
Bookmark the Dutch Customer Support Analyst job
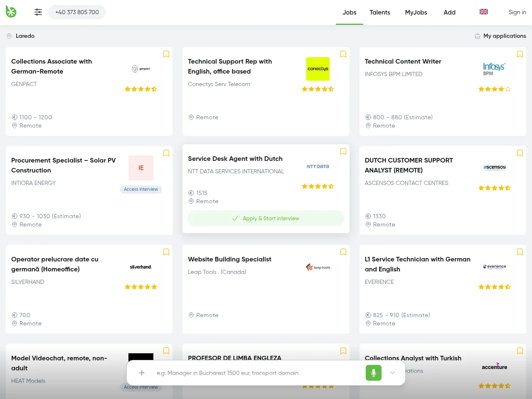click(520, 153)
